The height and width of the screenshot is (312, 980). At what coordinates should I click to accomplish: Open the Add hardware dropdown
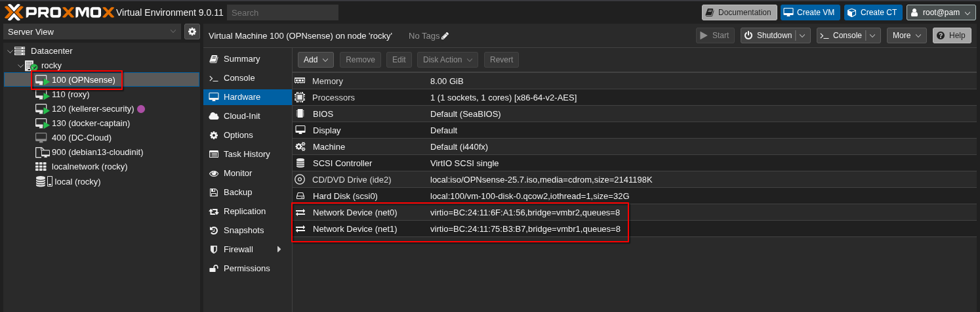coord(316,60)
